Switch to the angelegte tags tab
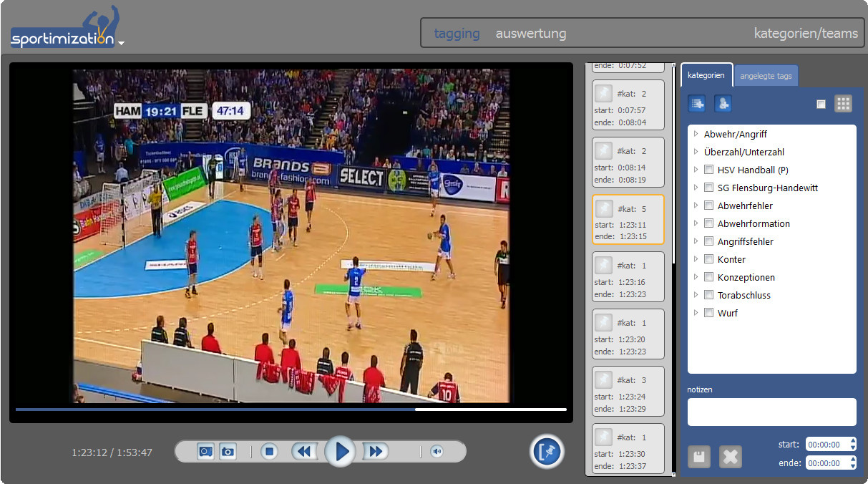 [x=766, y=76]
